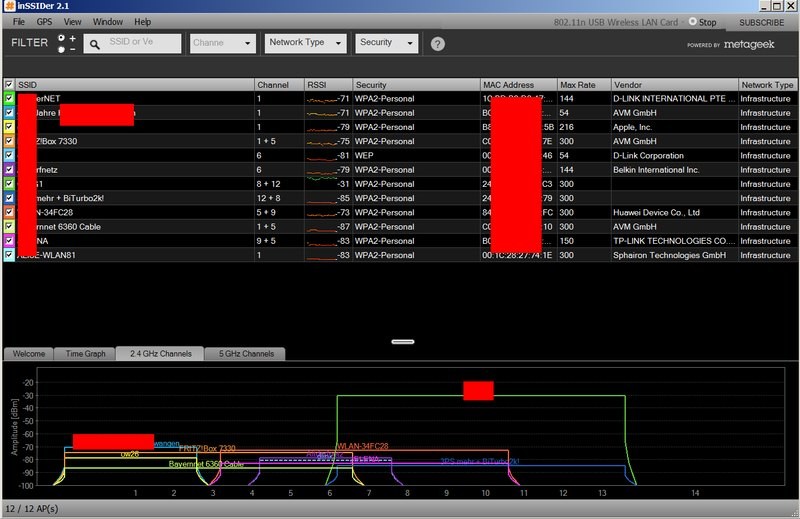Click the inSSIDer app icon in title bar
The height and width of the screenshot is (519, 800).
[x=9, y=7]
